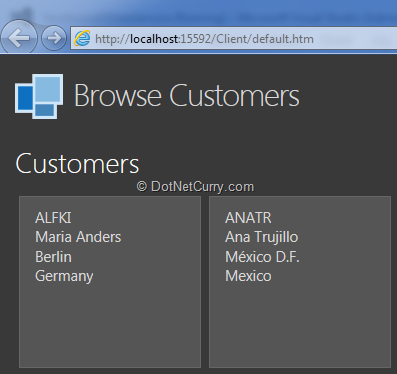Click the Customers section heading
The height and width of the screenshot is (374, 397).
(77, 164)
